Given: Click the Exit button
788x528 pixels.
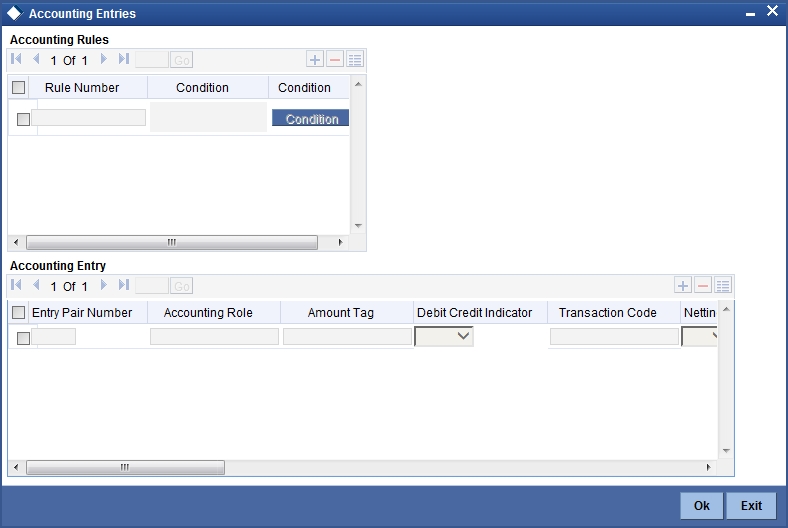Looking at the screenshot, I should [x=751, y=505].
